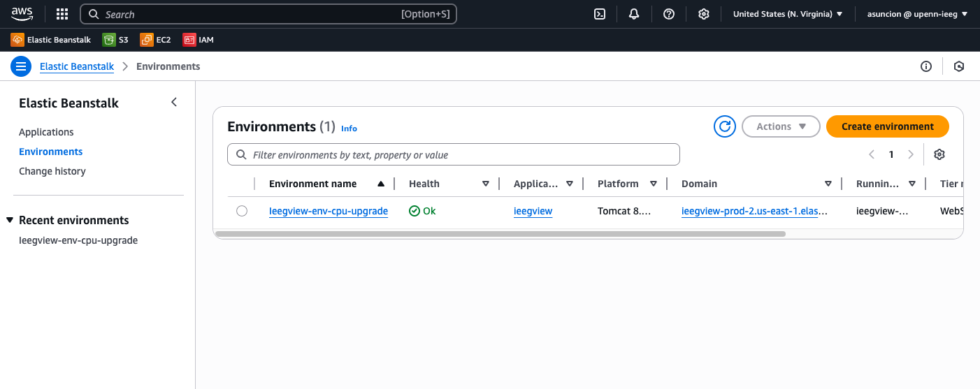Screen dimensions: 980x389
Task: Sort by the Platform column
Action: pos(654,184)
